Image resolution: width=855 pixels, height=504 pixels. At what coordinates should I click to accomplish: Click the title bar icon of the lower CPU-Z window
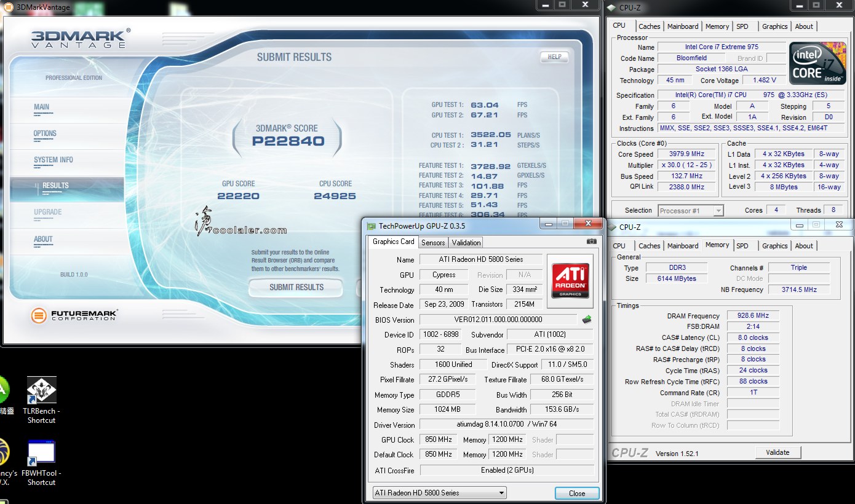(x=612, y=227)
